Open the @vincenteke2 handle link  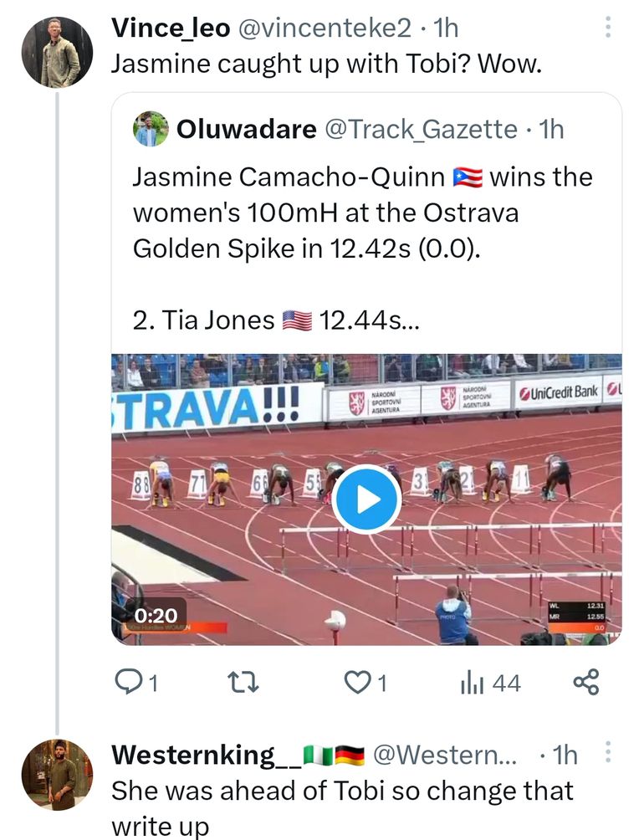tap(325, 28)
